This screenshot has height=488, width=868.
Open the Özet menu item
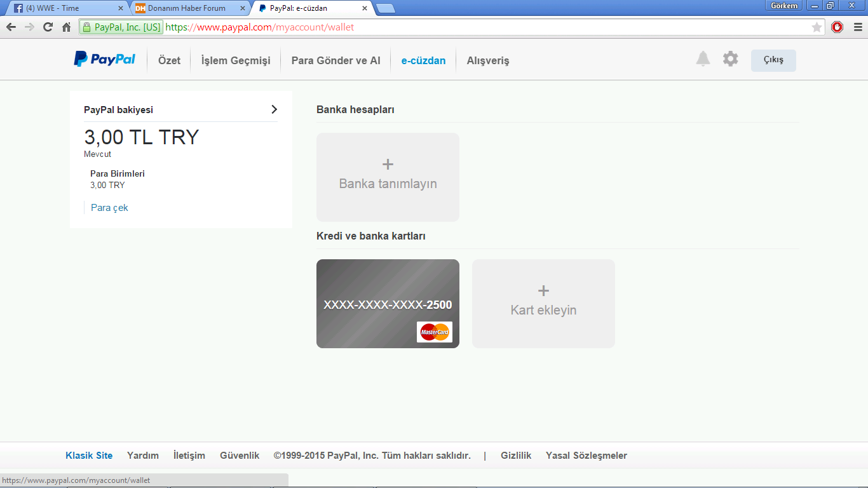tap(169, 60)
